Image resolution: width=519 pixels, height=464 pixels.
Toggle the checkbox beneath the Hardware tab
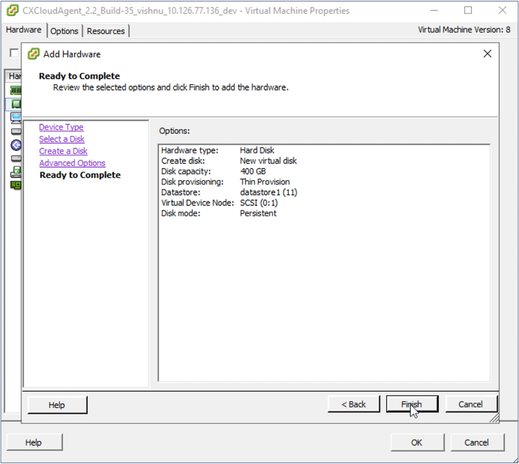(14, 53)
